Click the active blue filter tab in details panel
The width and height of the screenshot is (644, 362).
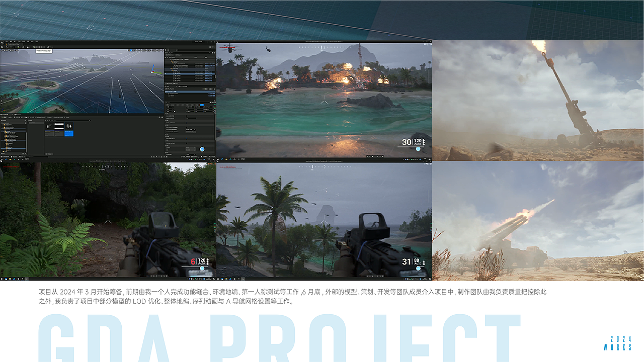[x=202, y=106]
